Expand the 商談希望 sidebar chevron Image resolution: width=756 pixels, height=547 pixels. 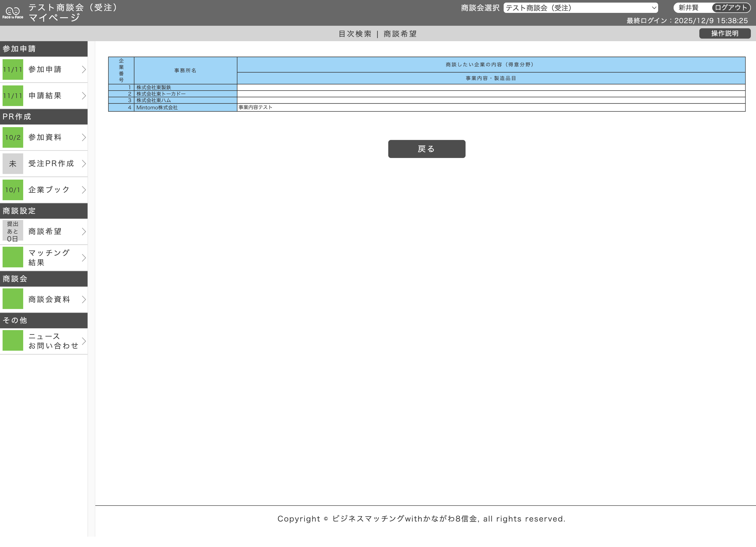click(84, 232)
